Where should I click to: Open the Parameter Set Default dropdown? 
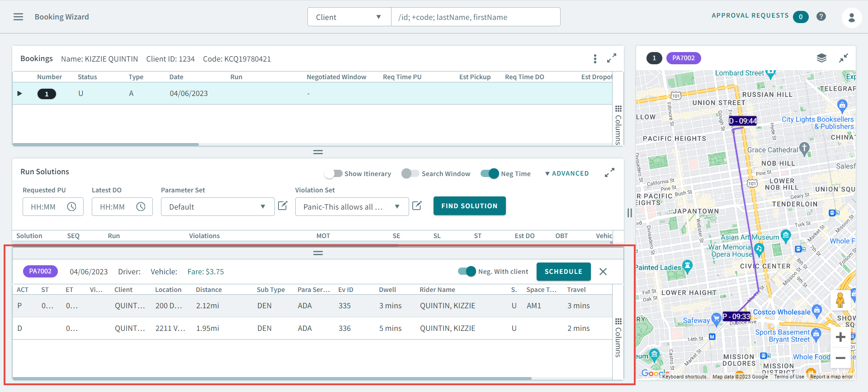[217, 207]
